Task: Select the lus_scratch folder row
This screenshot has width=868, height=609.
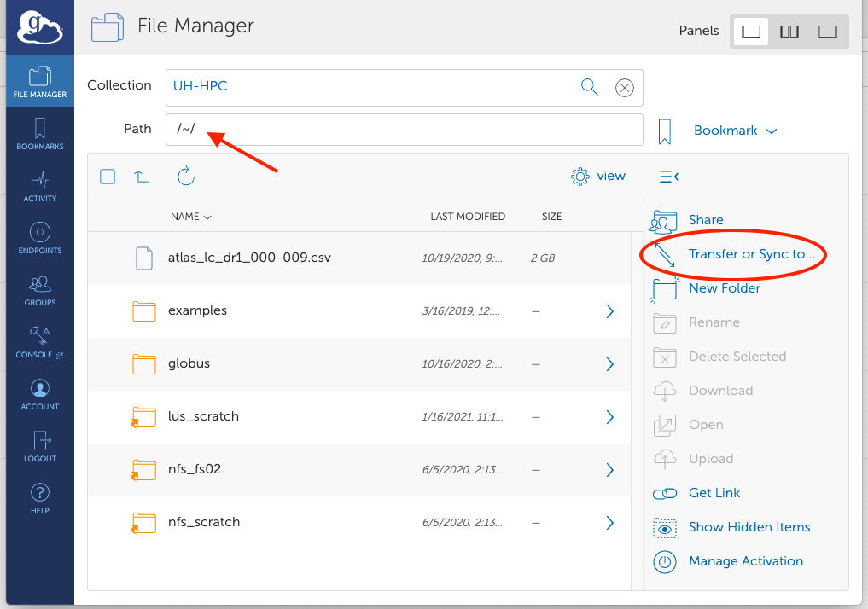Action: pyautogui.click(x=359, y=416)
